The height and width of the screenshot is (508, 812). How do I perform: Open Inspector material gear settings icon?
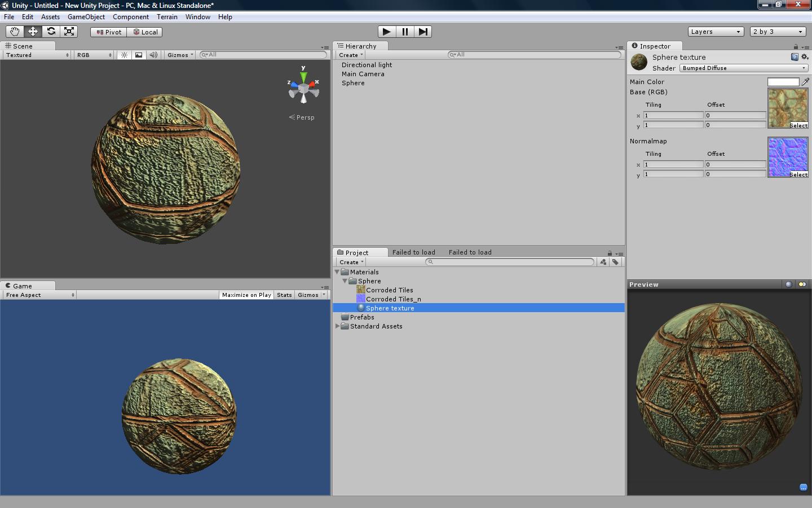(805, 57)
